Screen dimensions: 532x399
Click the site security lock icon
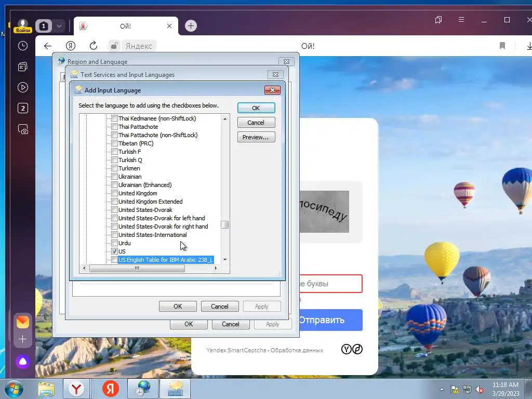114,46
